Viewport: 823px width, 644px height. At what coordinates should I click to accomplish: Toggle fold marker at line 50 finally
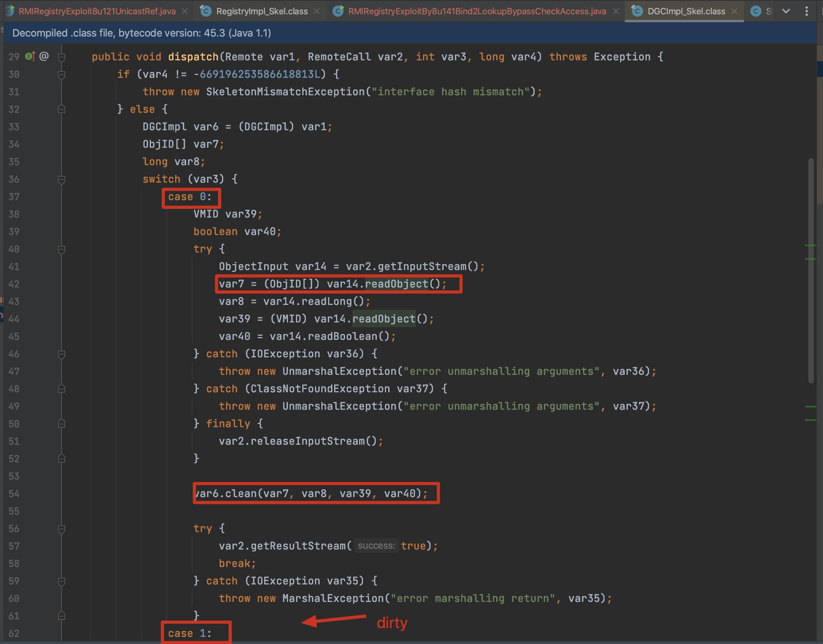pos(62,423)
